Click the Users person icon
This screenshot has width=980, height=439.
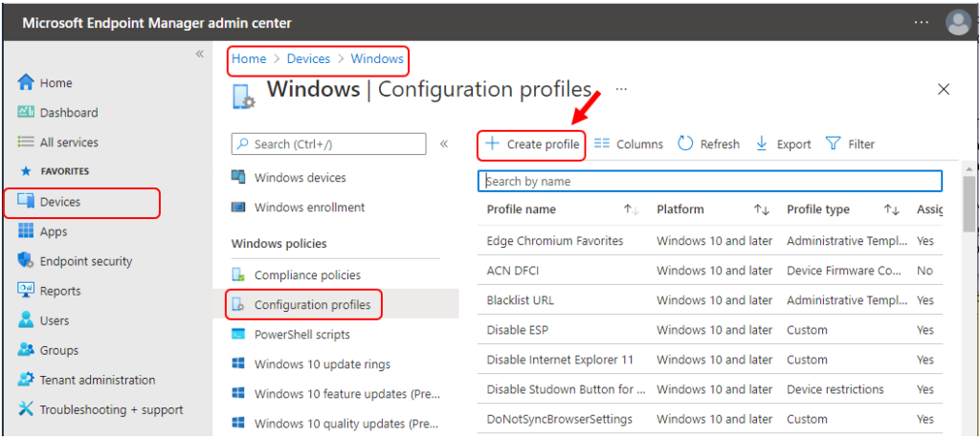26,320
